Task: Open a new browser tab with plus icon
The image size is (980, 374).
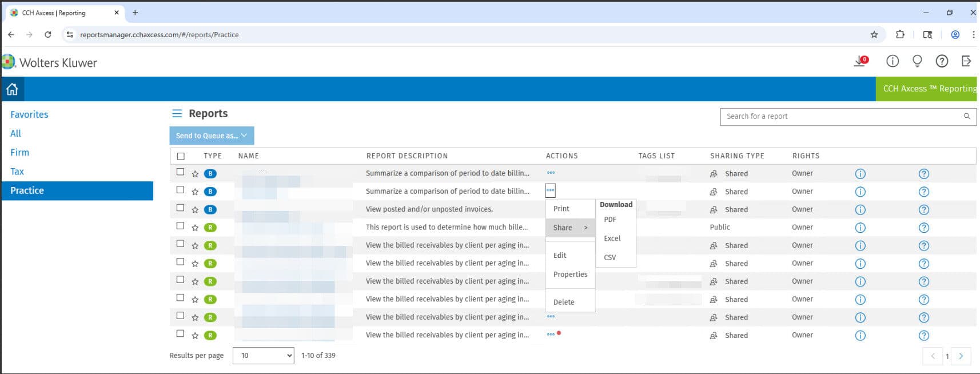Action: click(135, 12)
